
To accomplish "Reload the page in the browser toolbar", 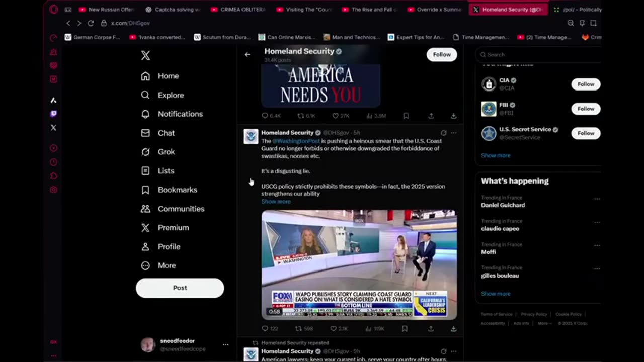I will pos(91,23).
